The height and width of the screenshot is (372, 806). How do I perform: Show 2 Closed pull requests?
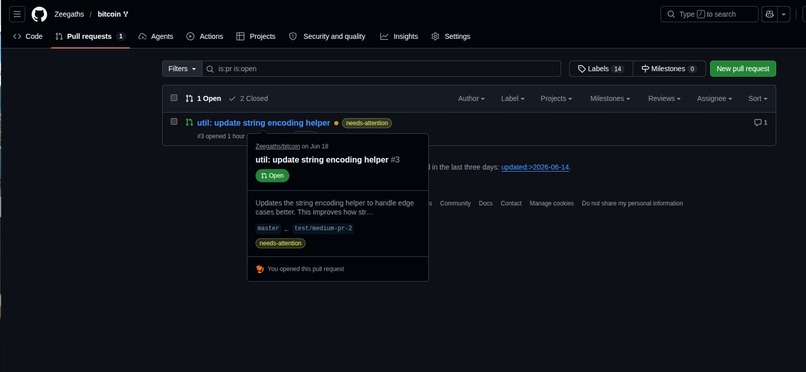pos(248,99)
